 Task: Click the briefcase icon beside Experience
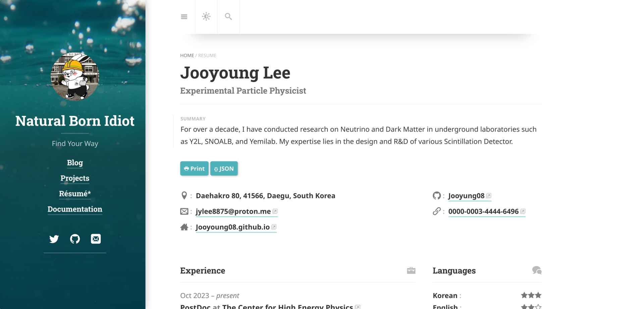(x=411, y=270)
